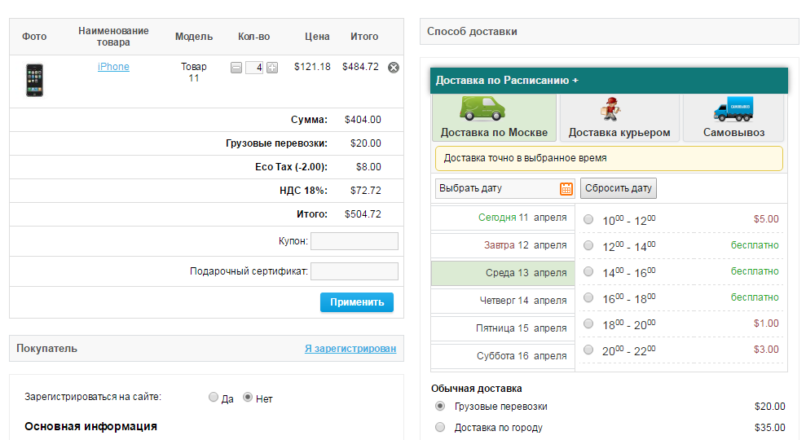Select the Самовывоз tab
806x440 pixels.
pos(734,118)
